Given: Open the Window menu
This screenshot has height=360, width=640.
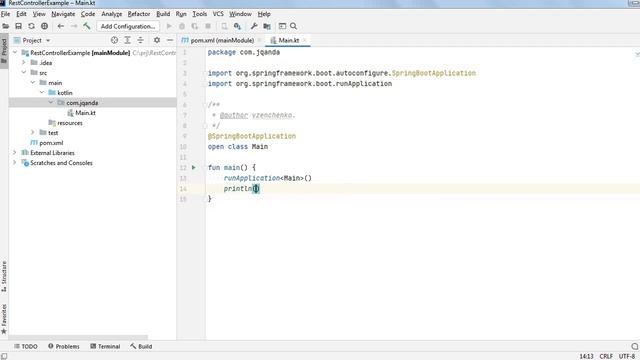Looking at the screenshot, I should tap(240, 14).
